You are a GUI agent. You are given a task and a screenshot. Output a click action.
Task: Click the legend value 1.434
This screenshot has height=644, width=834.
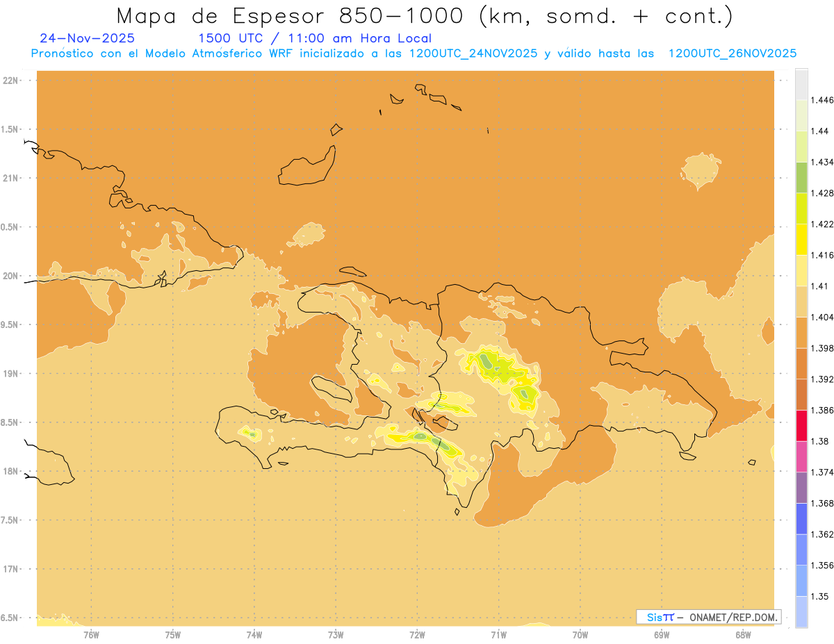tap(822, 162)
